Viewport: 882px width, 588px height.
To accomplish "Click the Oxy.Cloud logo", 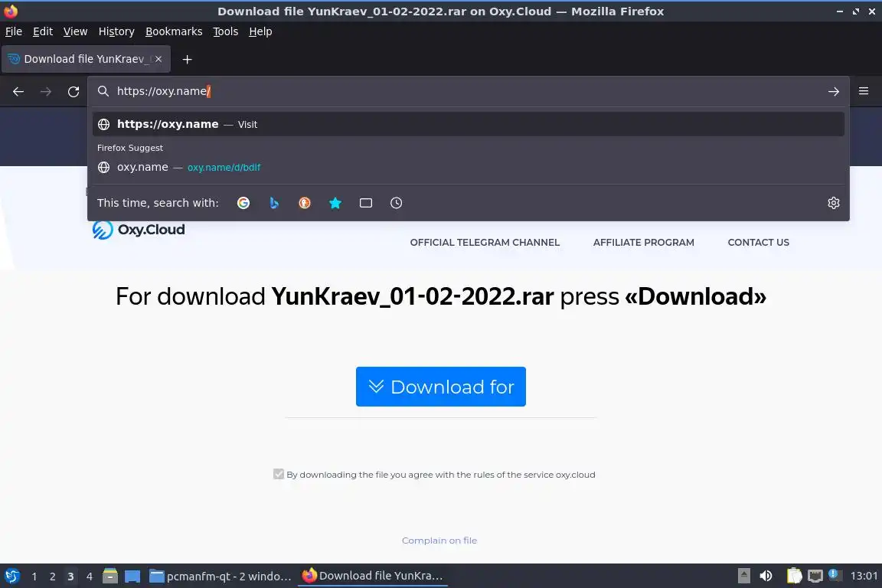I will 139,230.
